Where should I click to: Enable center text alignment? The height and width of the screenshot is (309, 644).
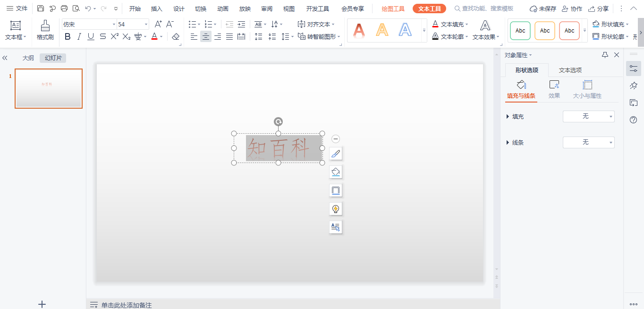tap(205, 36)
